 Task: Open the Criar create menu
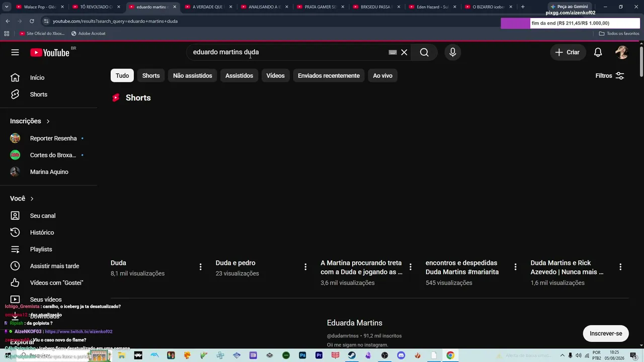(x=568, y=52)
